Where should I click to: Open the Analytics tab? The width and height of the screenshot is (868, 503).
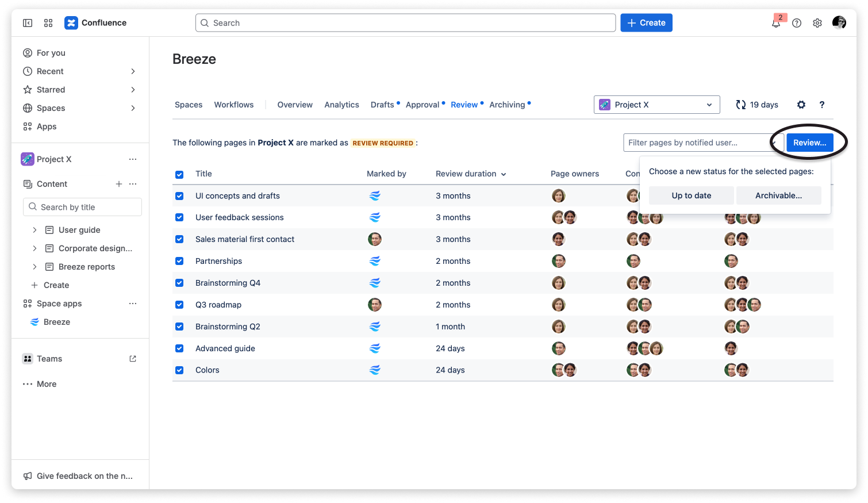click(x=341, y=105)
